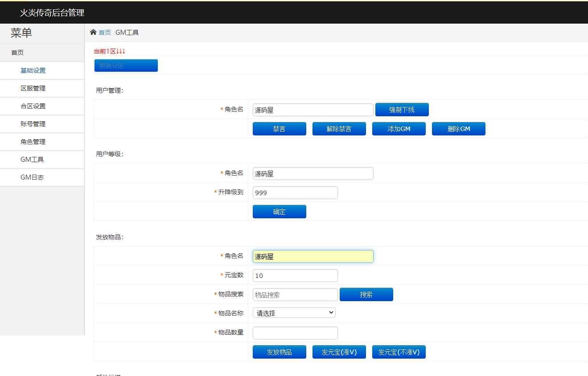Image resolution: width=588 pixels, height=376 pixels.
Task: Click 解除禁言 to unmute the player
Action: [x=339, y=129]
